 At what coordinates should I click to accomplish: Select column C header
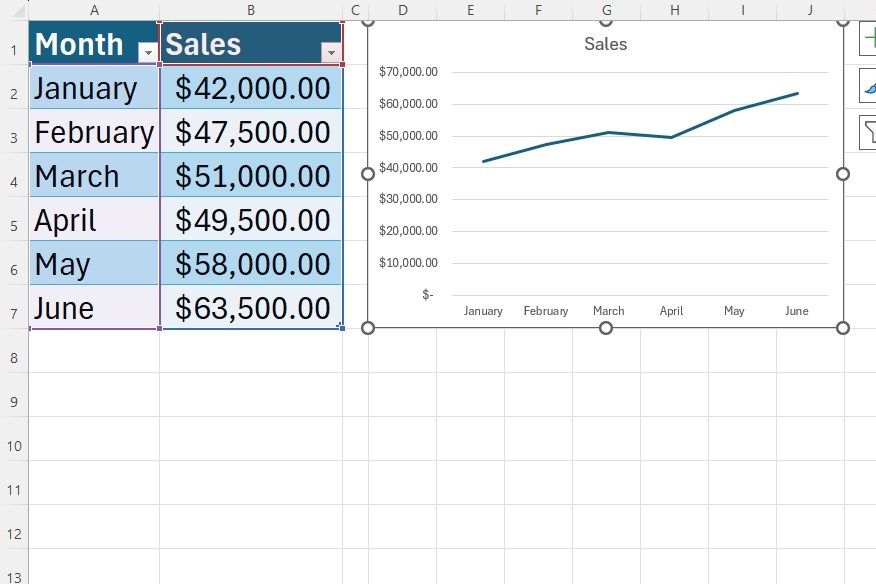click(x=355, y=10)
